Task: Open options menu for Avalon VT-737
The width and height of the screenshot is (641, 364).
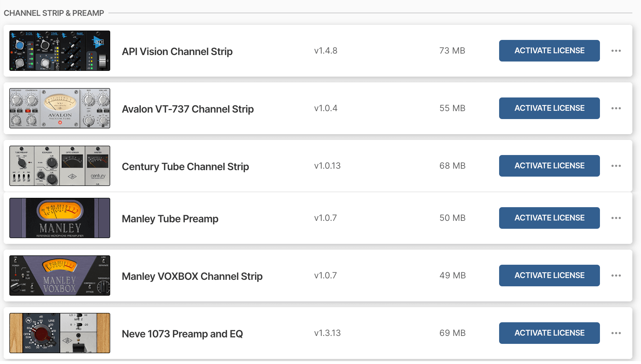Action: point(616,108)
